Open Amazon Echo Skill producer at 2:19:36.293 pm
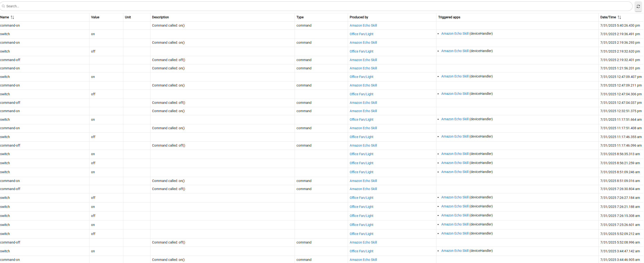Viewport: 644px width, 263px height. click(x=363, y=43)
